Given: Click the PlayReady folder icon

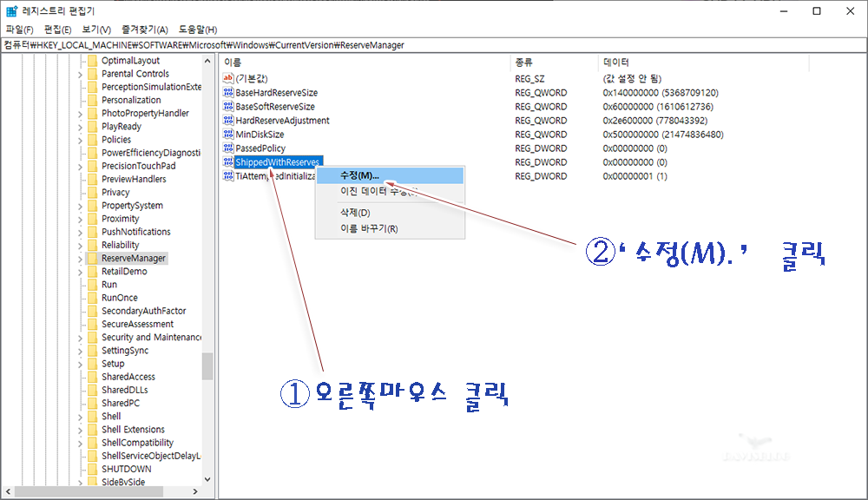Looking at the screenshot, I should coord(93,126).
